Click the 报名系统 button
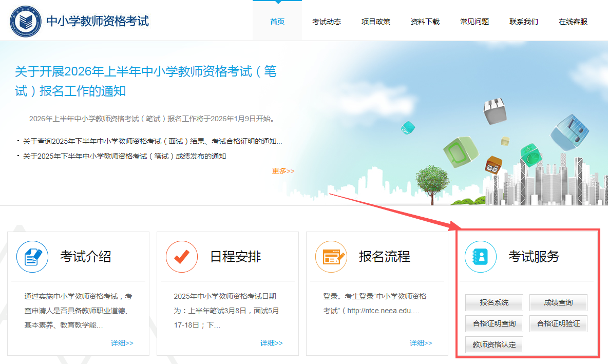Screen dimensions: 608x364 click(x=494, y=303)
